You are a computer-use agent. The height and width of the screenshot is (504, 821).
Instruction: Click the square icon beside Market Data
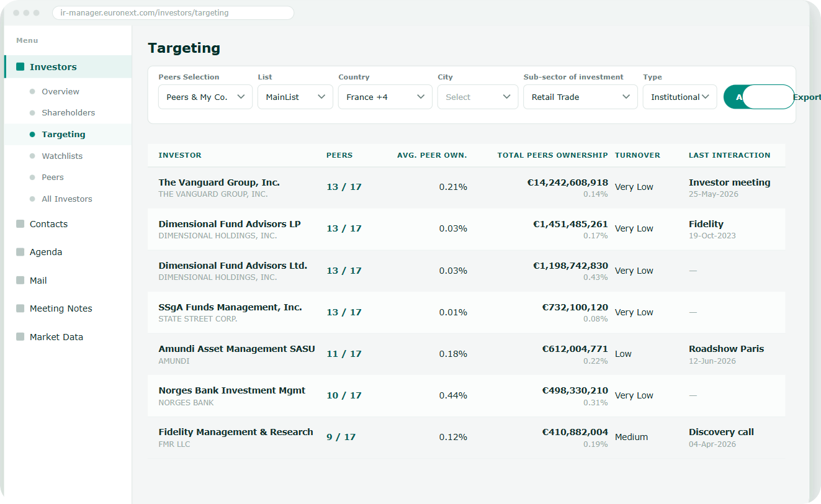[x=20, y=337]
